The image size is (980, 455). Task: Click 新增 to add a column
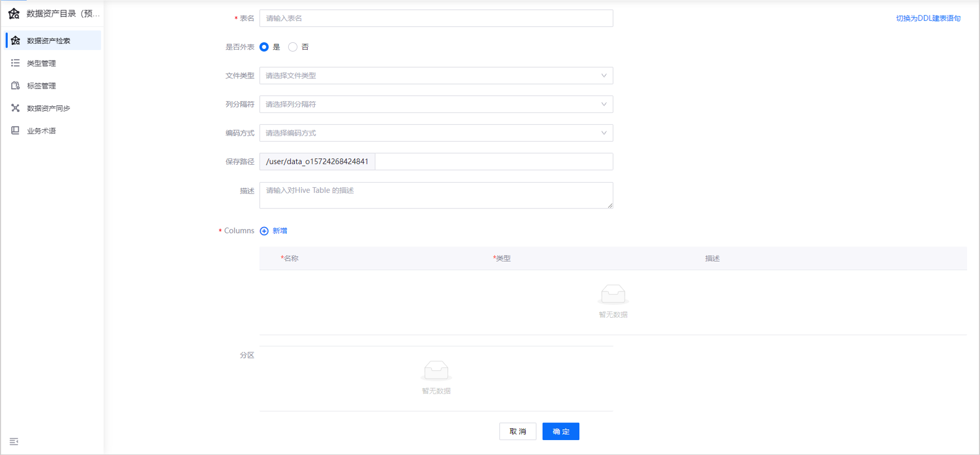[x=280, y=231]
